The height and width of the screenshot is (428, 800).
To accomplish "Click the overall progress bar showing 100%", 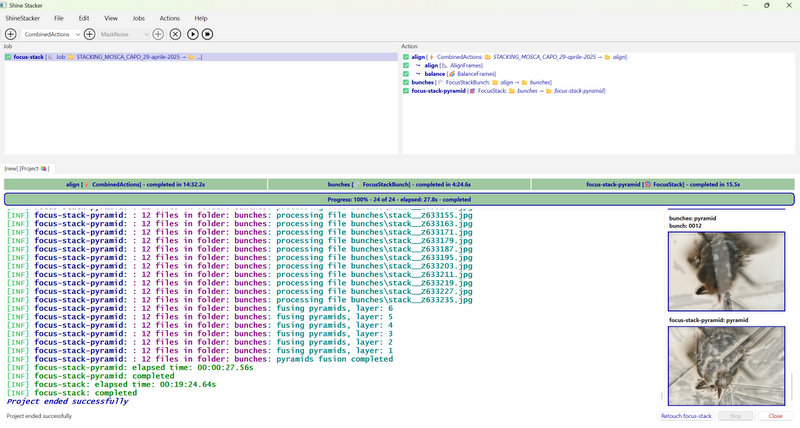I will tap(399, 199).
